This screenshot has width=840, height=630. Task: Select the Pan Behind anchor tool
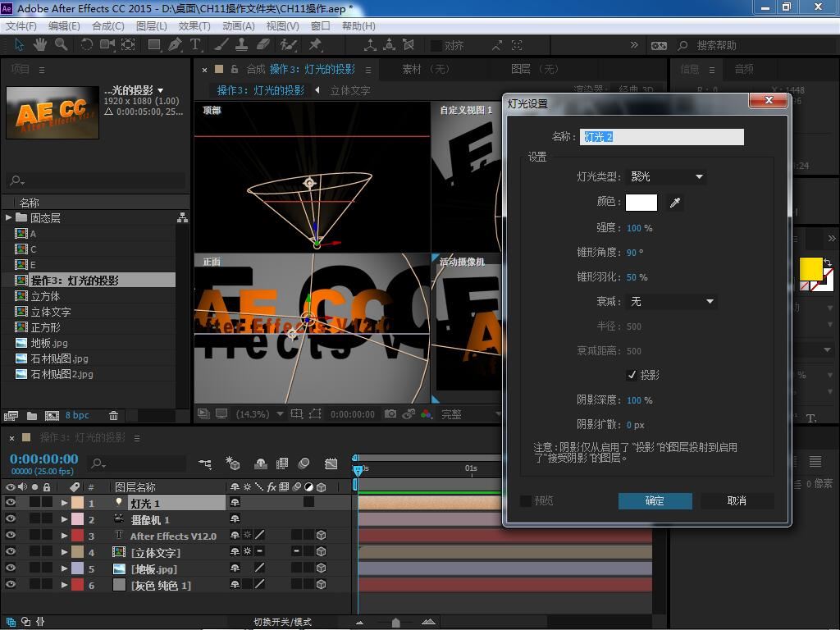tap(128, 45)
